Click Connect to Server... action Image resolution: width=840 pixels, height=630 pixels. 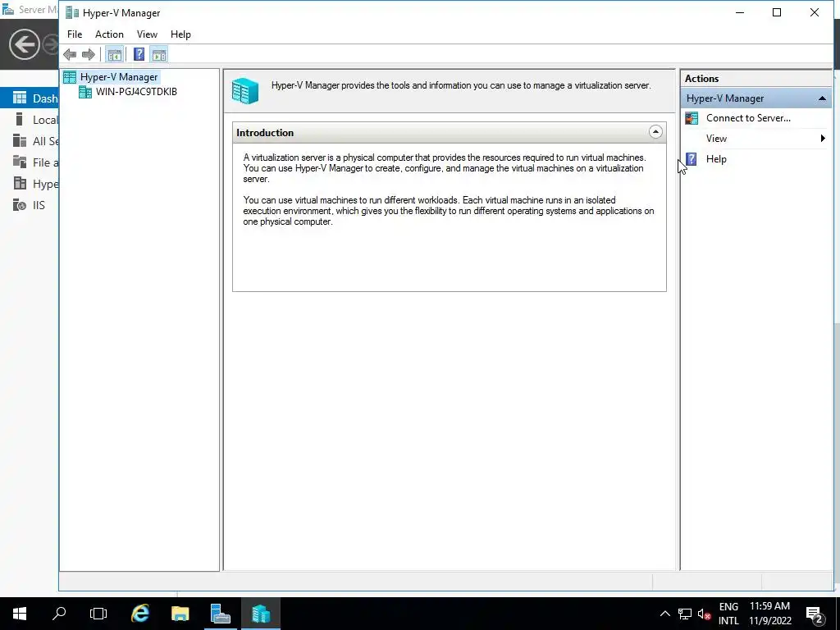748,118
